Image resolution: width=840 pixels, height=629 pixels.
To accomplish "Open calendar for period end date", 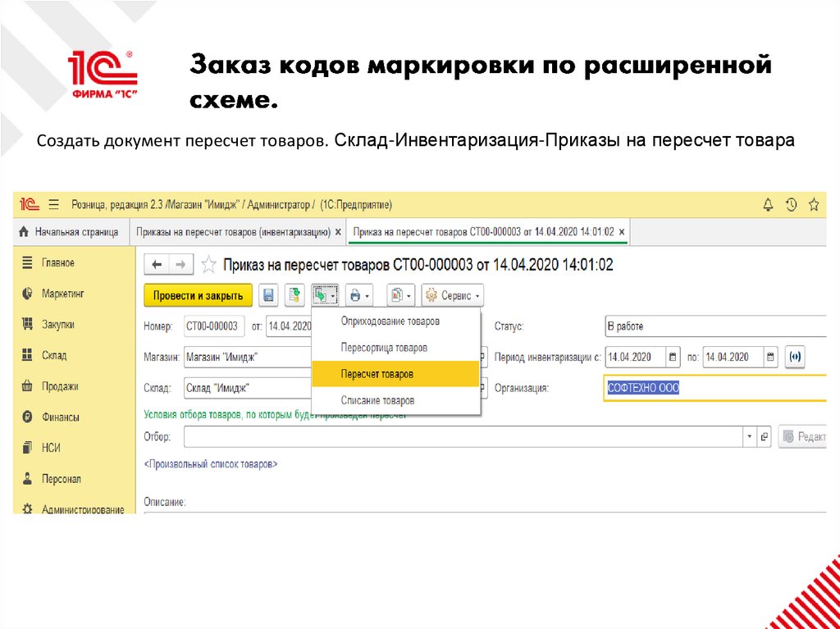I will [x=771, y=358].
